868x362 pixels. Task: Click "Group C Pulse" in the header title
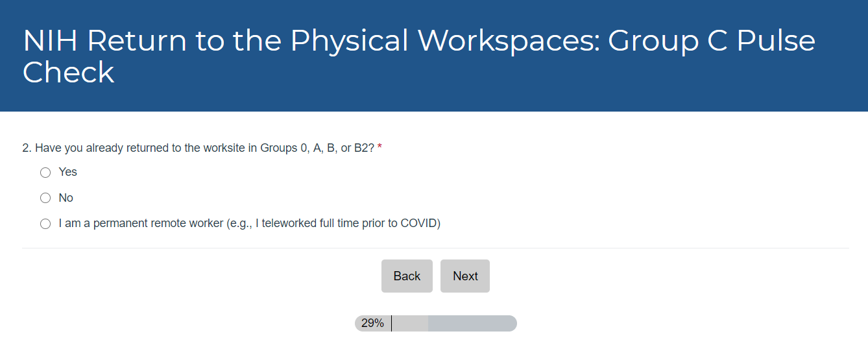pyautogui.click(x=712, y=41)
